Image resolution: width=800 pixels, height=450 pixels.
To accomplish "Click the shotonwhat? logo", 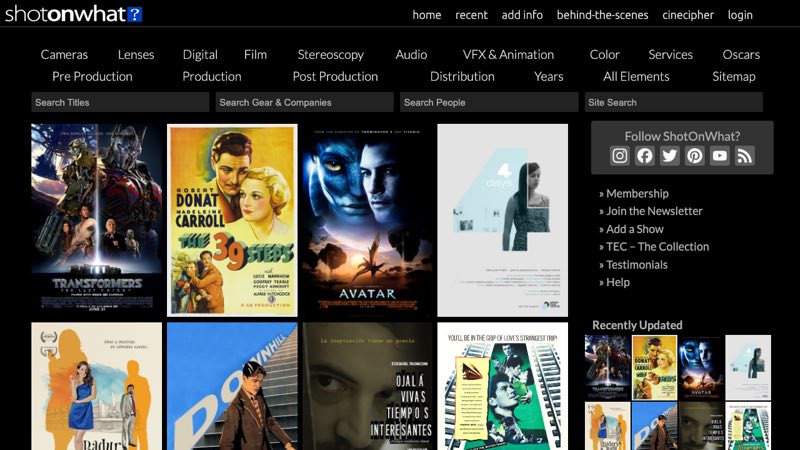I will click(x=73, y=14).
